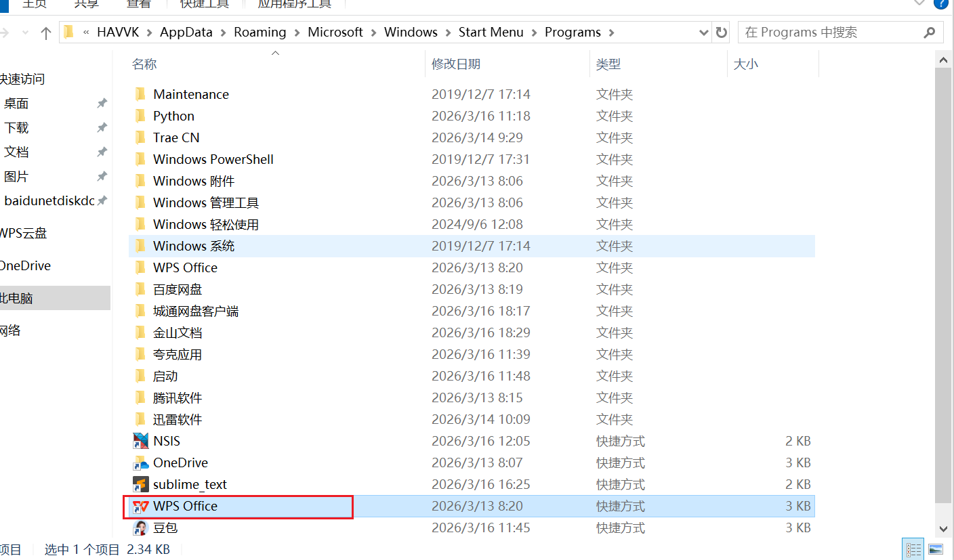Switch to details view layout icon
954x560 pixels.
(x=913, y=549)
